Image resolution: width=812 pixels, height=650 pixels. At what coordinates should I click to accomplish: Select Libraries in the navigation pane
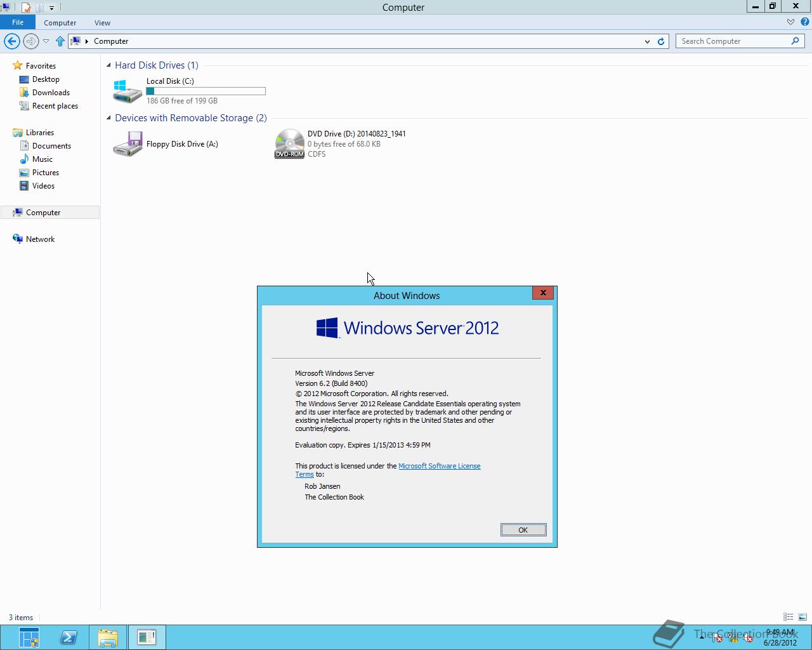[x=40, y=133]
